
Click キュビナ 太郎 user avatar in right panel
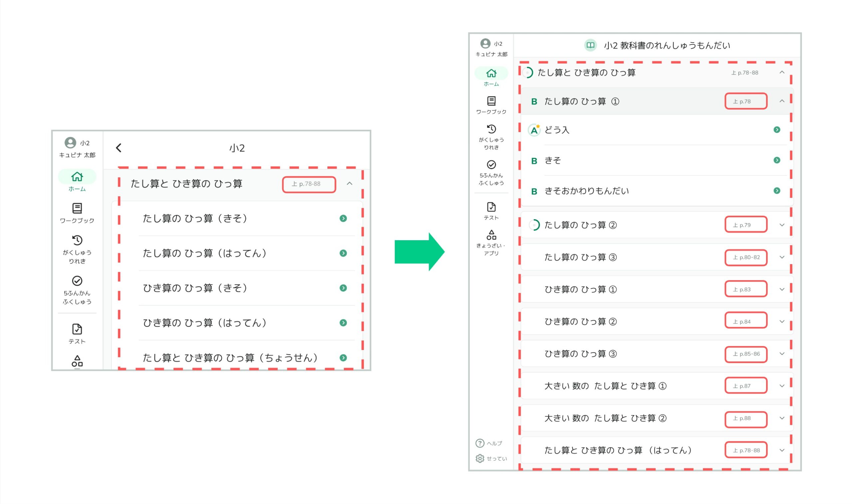coord(485,44)
